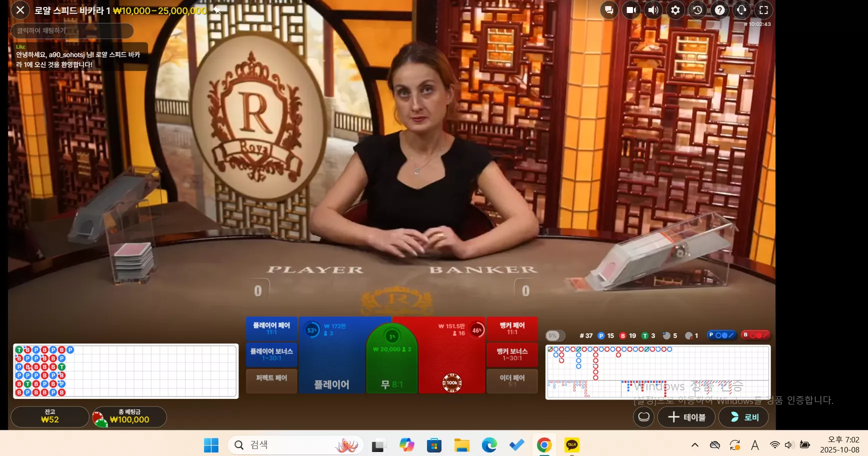The image size is (868, 456).
Task: Enter fullscreen mode
Action: [763, 10]
